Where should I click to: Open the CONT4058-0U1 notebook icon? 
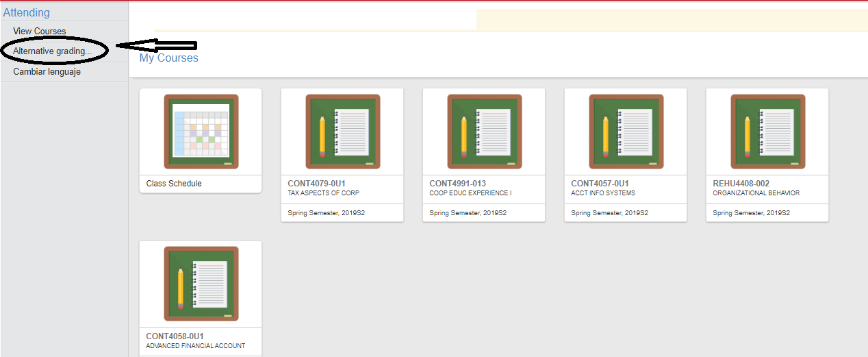pyautogui.click(x=201, y=284)
